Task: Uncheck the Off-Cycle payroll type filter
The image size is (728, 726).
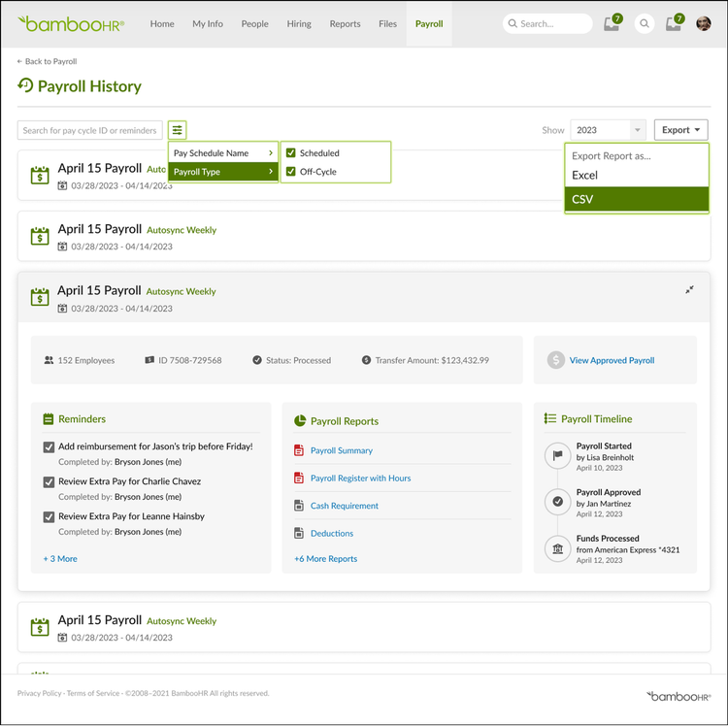Action: click(x=290, y=171)
